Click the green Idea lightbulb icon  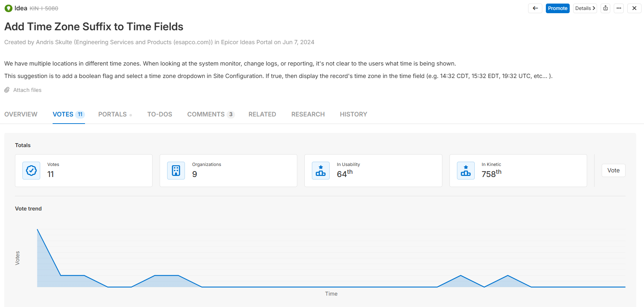pos(8,8)
